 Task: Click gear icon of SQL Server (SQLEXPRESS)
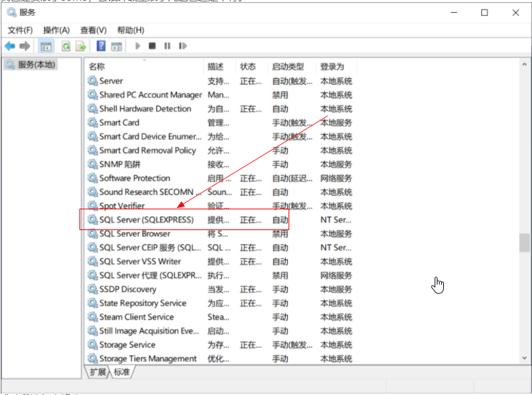pos(92,220)
